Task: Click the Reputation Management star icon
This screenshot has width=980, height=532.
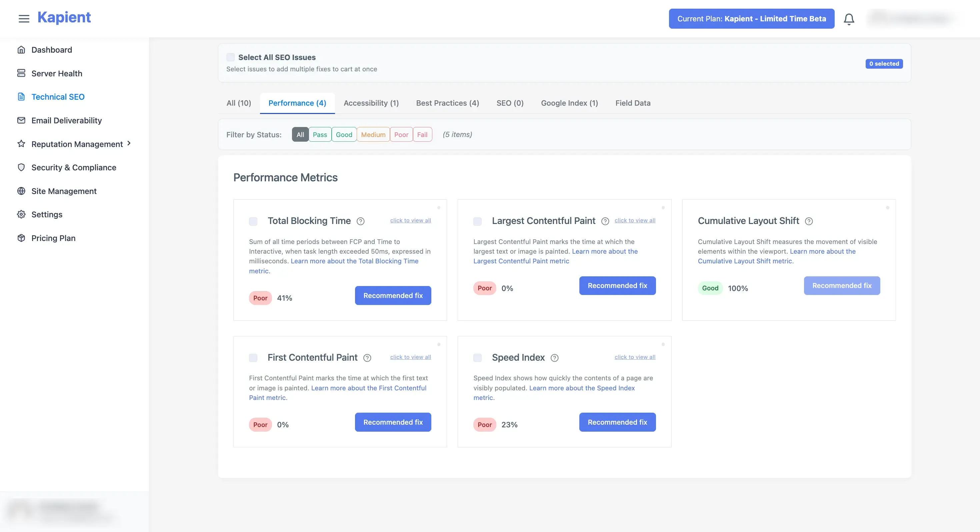Action: [x=21, y=144]
